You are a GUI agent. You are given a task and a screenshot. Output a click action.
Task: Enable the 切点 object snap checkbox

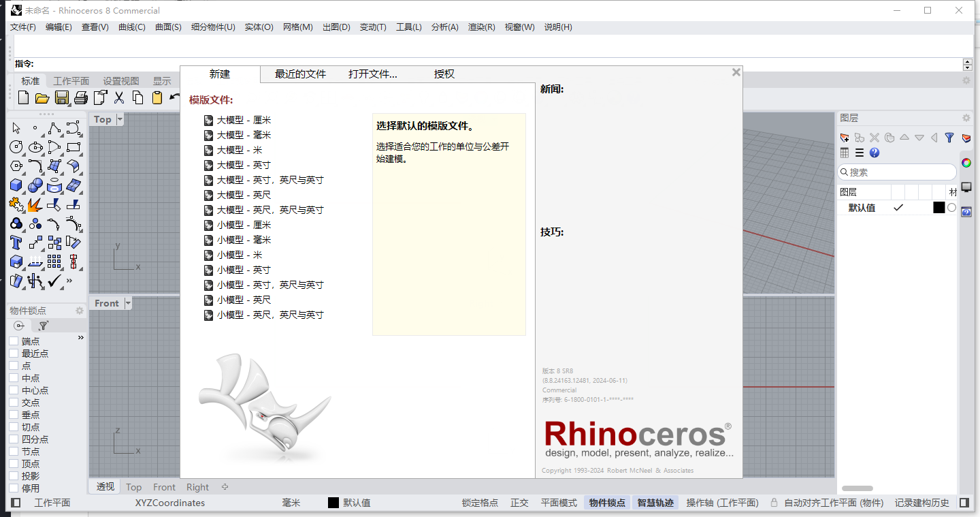click(14, 427)
